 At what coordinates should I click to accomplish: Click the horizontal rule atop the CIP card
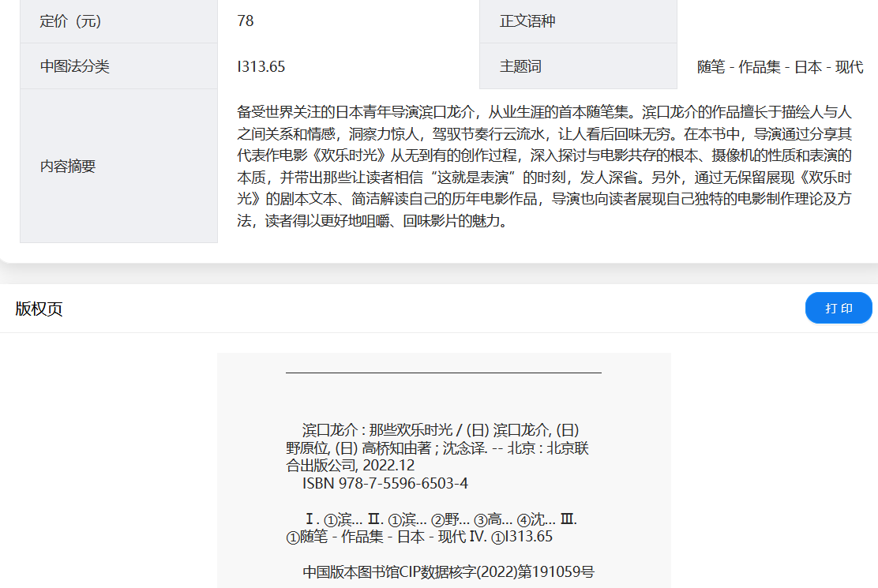click(443, 372)
